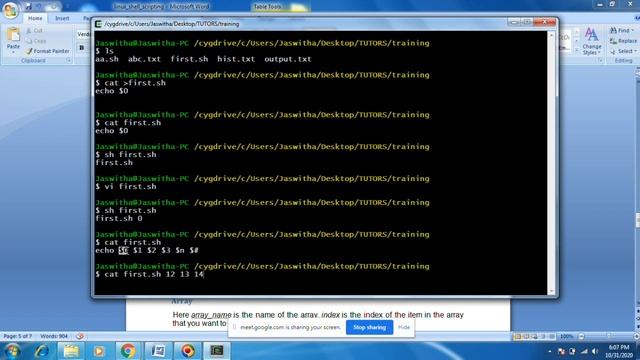Image resolution: width=640 pixels, height=360 pixels.
Task: Click the proofing errors icon in status bar
Action: tap(80, 336)
